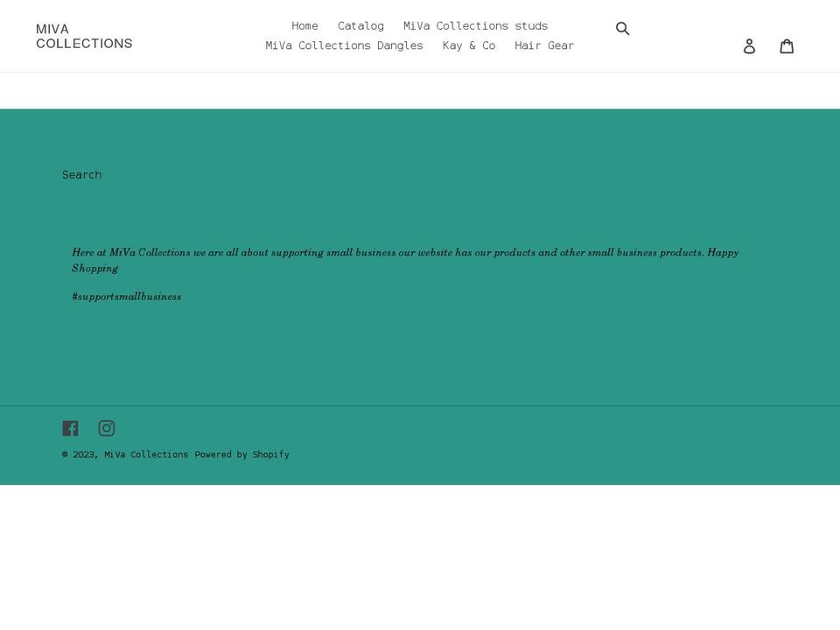Open the Instagram profile icon
This screenshot has height=630, width=840.
106,428
